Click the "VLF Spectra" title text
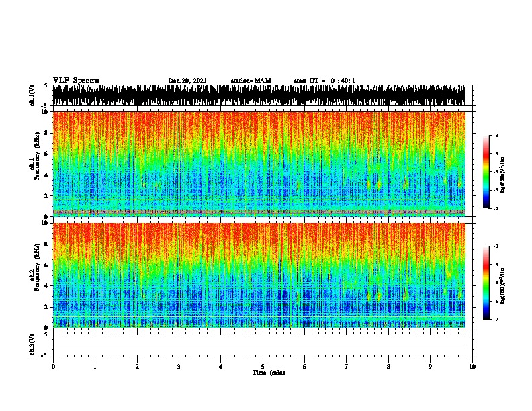Viewport: 532px width, 411px height. click(x=76, y=81)
